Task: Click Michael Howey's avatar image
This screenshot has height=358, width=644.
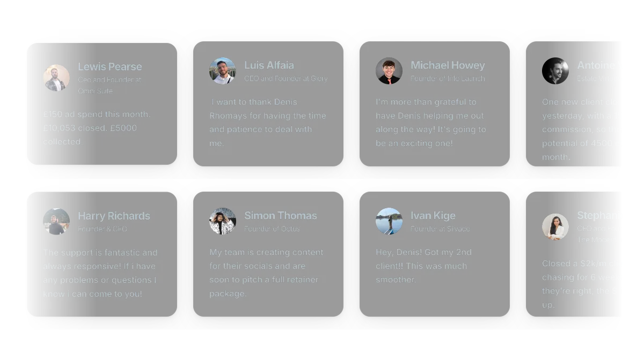Action: click(x=389, y=71)
